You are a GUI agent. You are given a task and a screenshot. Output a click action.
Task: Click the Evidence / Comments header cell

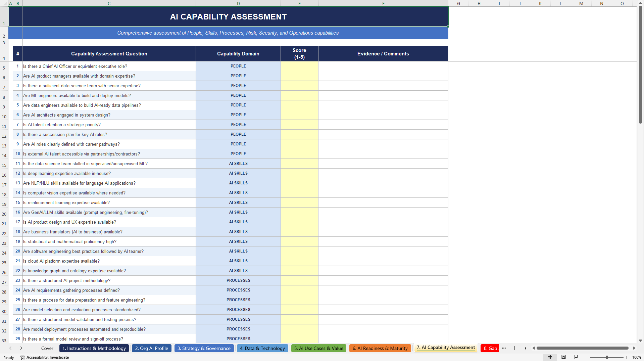(383, 54)
